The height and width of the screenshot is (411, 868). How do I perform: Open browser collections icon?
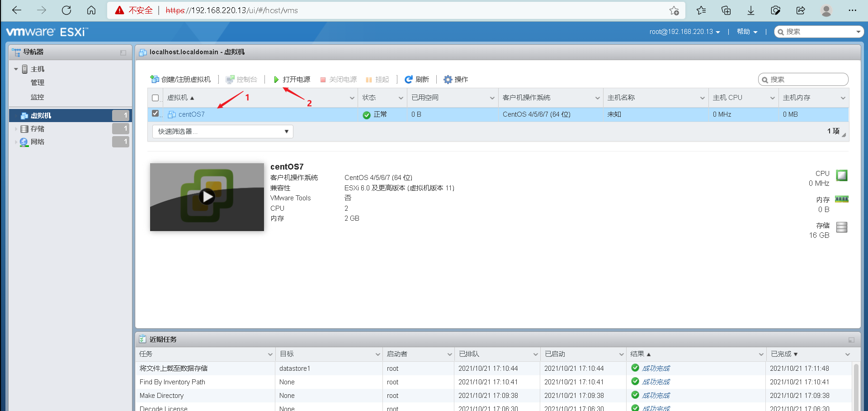[x=726, y=10]
